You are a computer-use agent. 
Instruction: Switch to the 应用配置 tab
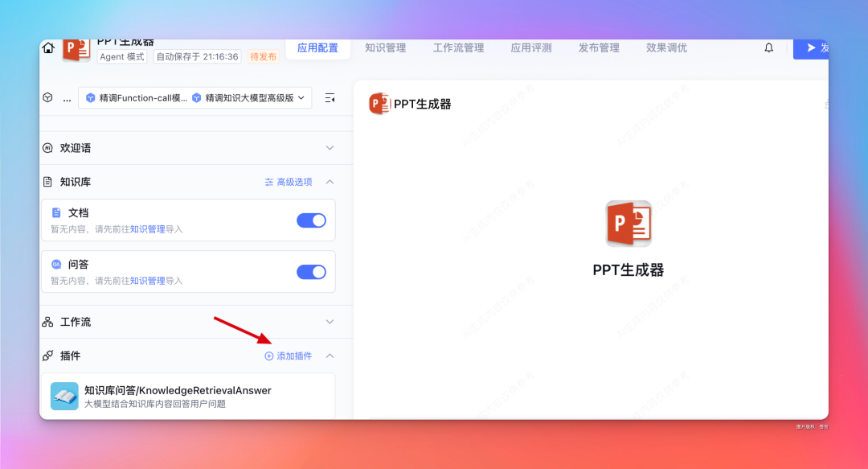click(x=317, y=48)
